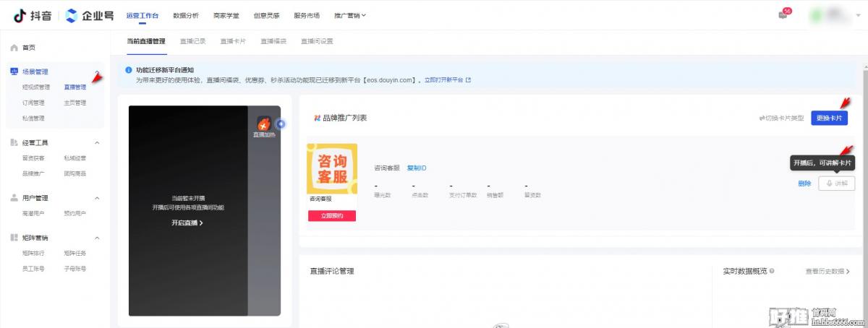Click 开启直播 in the preview panel

pyautogui.click(x=187, y=223)
